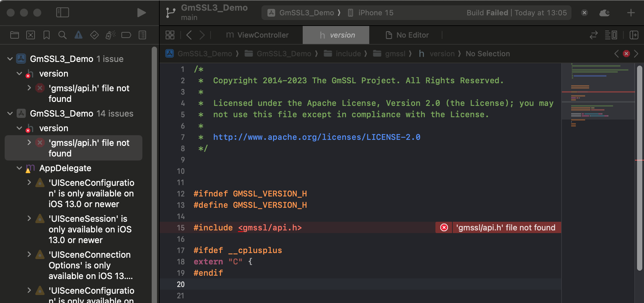Collapse the AppDelegate issues group
Screen dimensions: 644x303
(19, 168)
